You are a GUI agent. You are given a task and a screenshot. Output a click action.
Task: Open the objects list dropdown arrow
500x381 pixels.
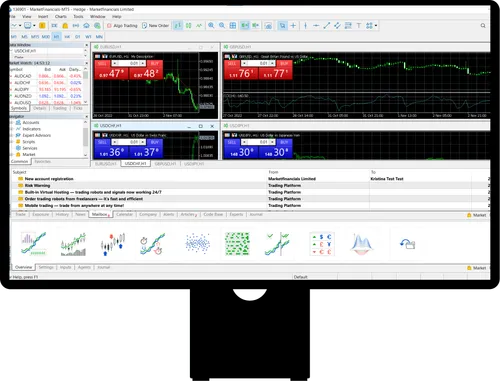[x=376, y=26]
